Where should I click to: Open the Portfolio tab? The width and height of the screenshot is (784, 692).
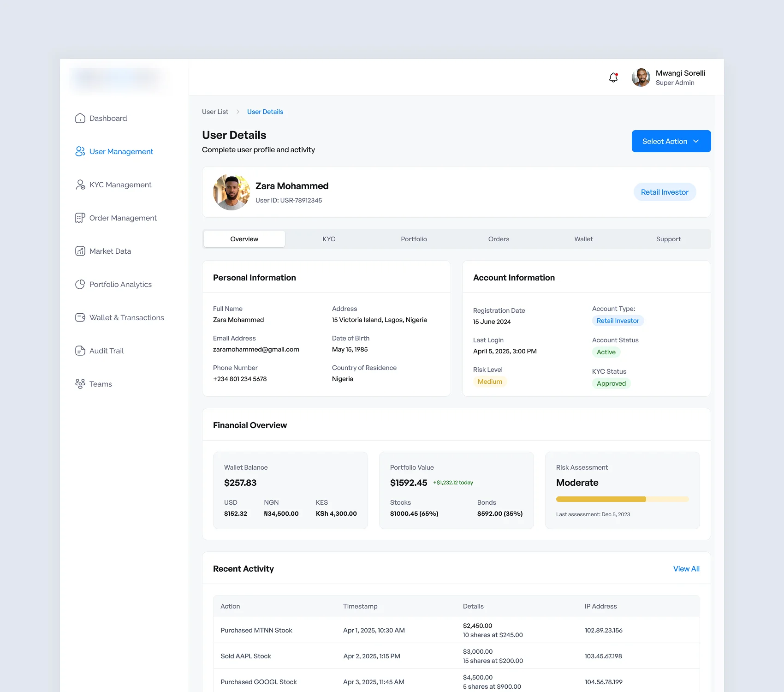point(414,239)
